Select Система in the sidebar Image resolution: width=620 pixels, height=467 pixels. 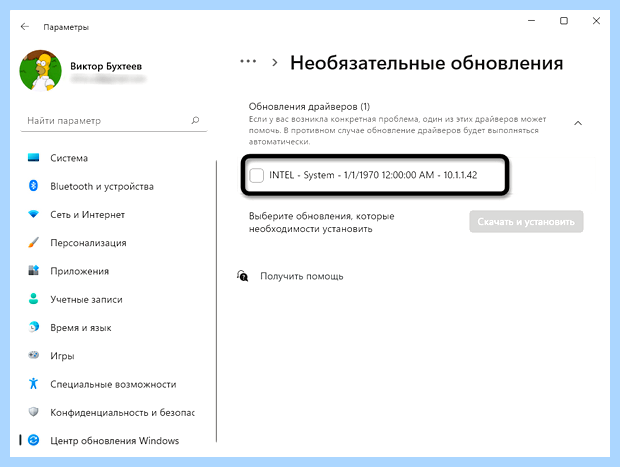pyautogui.click(x=69, y=158)
